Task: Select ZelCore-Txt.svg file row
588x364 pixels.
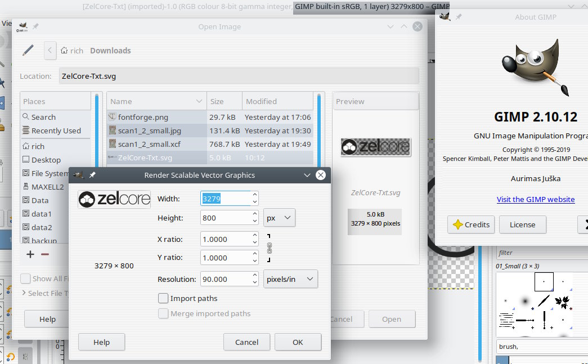Action: tap(210, 158)
